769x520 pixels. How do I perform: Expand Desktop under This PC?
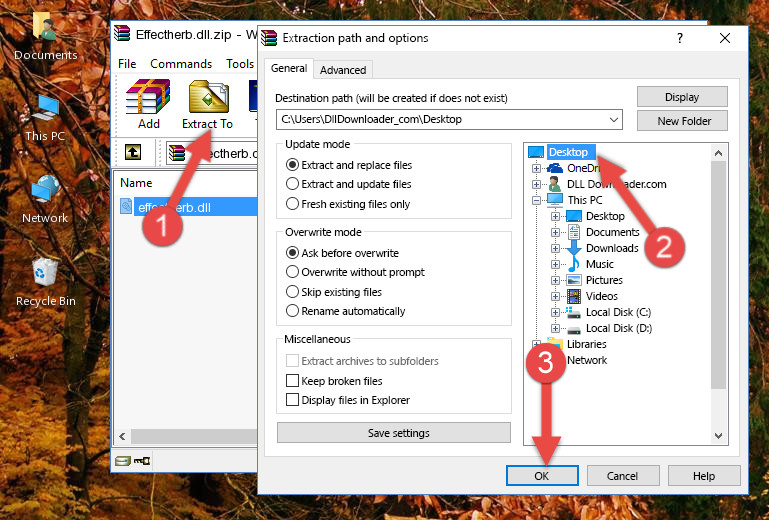click(555, 216)
